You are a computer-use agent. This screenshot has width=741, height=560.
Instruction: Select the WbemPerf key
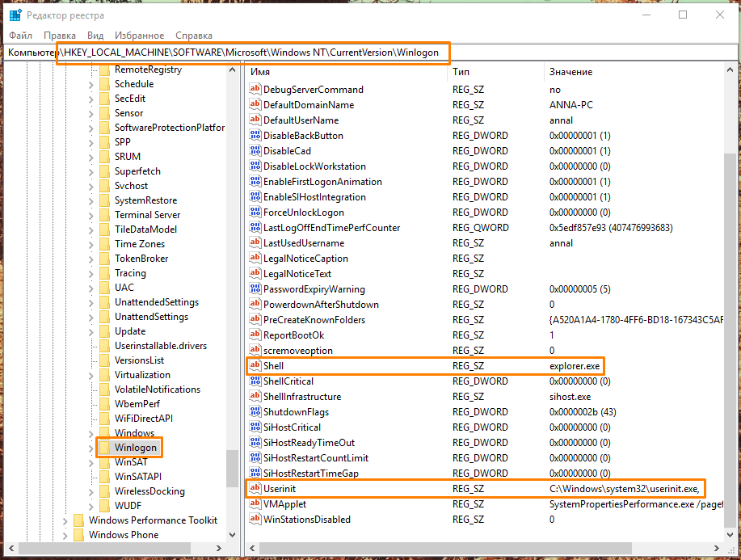(137, 404)
